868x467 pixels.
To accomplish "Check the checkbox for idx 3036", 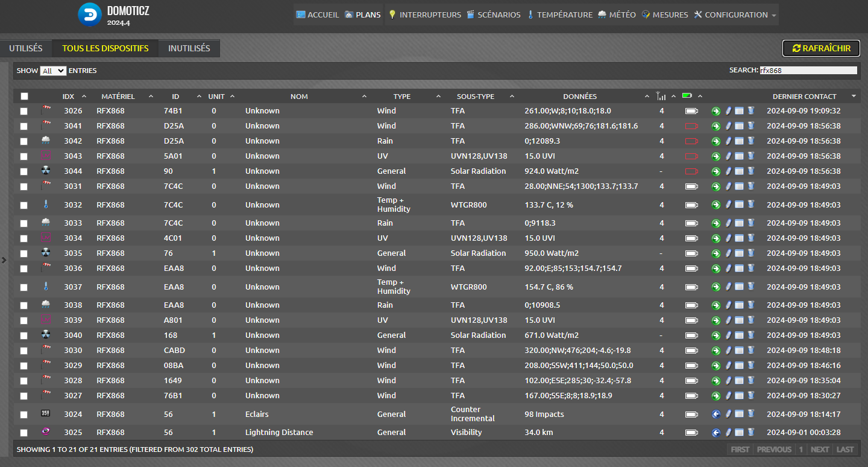I will tap(24, 269).
